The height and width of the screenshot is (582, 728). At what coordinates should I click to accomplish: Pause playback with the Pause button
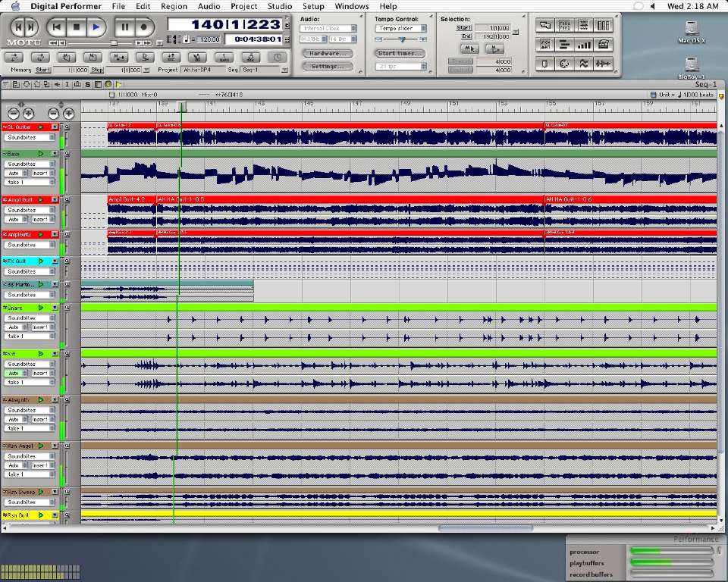click(124, 27)
